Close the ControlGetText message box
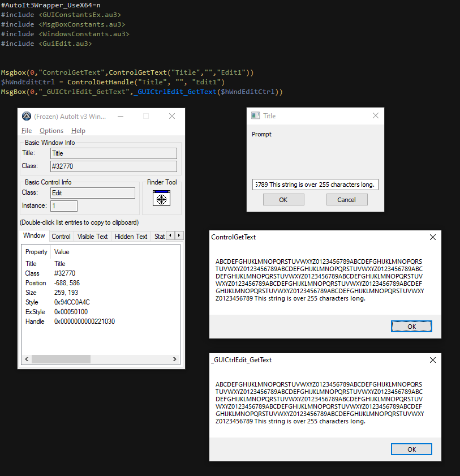The height and width of the screenshot is (476, 460). [x=433, y=237]
